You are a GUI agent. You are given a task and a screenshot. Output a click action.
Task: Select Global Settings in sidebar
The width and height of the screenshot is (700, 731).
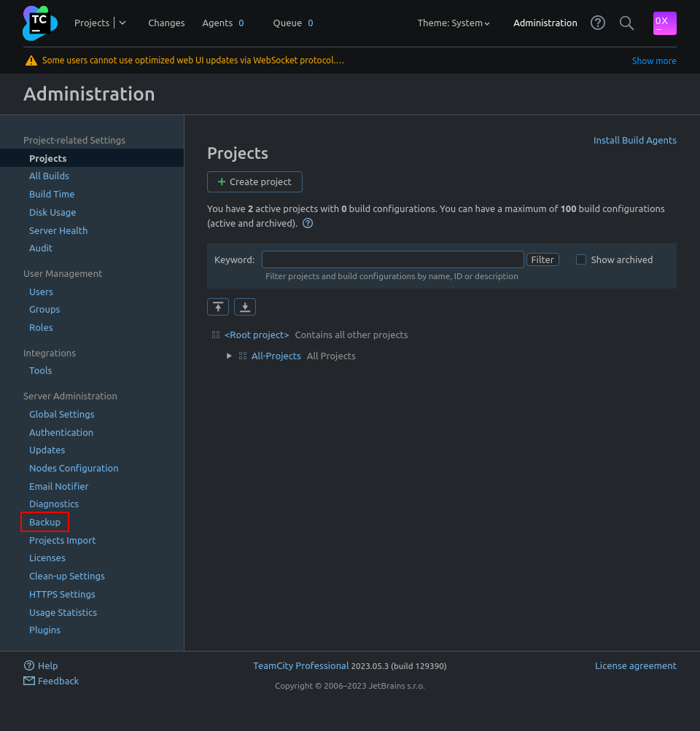click(61, 414)
